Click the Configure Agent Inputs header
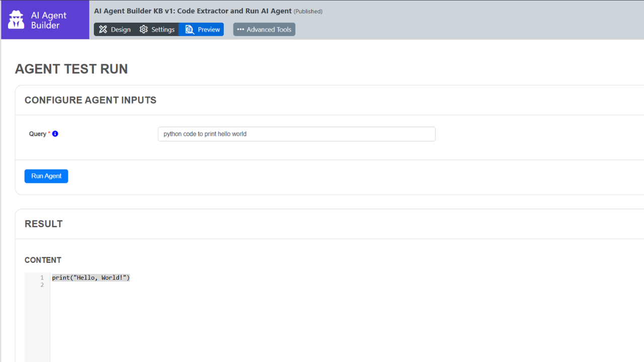Image resolution: width=644 pixels, height=362 pixels. pyautogui.click(x=91, y=100)
